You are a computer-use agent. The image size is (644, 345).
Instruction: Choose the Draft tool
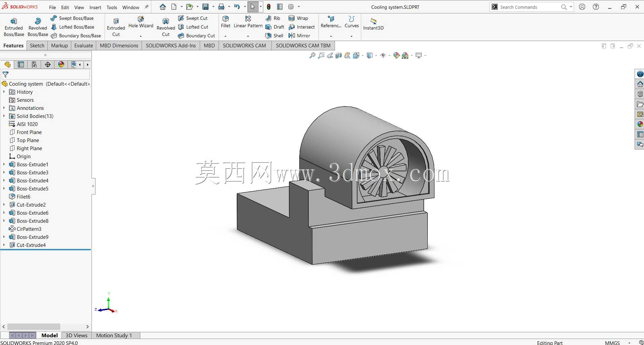(x=275, y=27)
